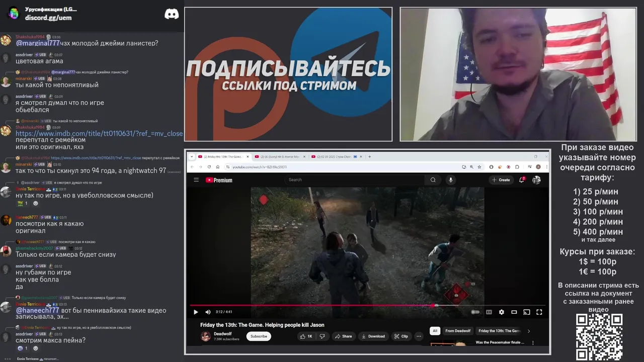Select the From Deadwolf chip
644x362 pixels.
tap(458, 331)
